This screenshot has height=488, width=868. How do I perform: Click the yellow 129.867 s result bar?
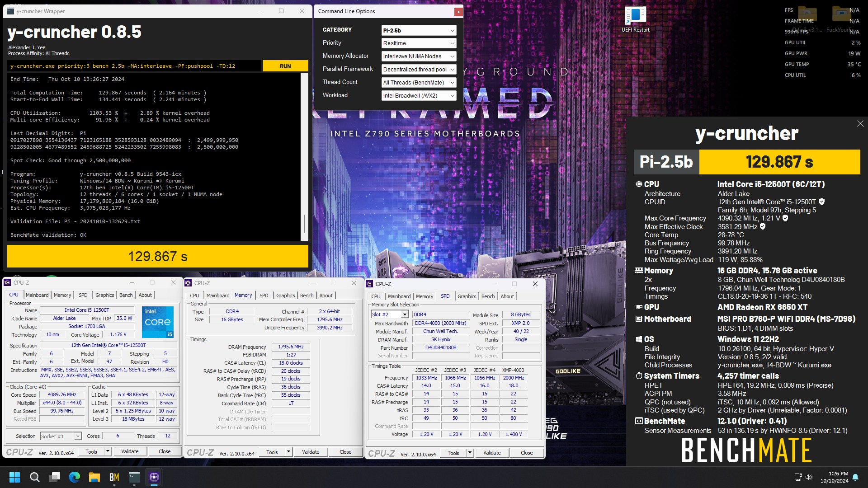[158, 256]
